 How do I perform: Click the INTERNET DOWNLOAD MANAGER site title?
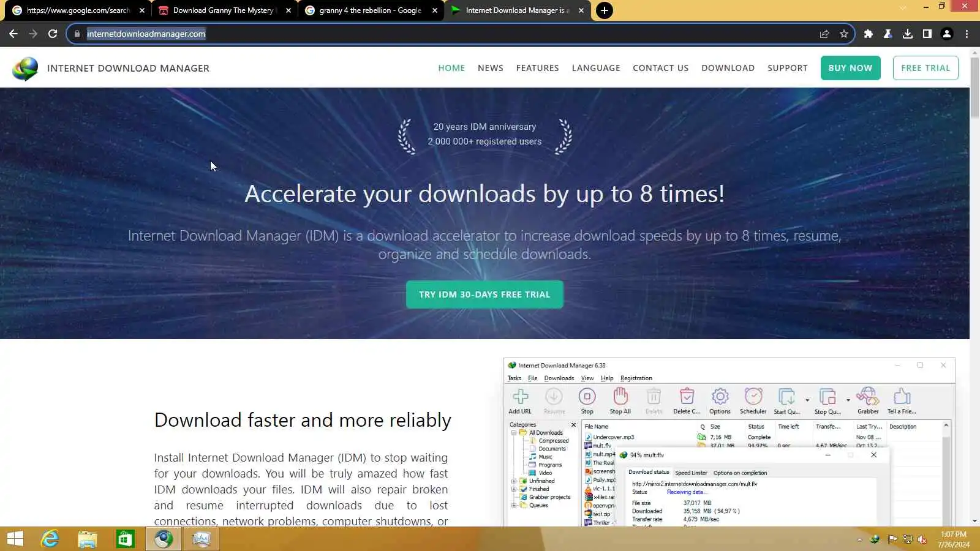pyautogui.click(x=128, y=69)
